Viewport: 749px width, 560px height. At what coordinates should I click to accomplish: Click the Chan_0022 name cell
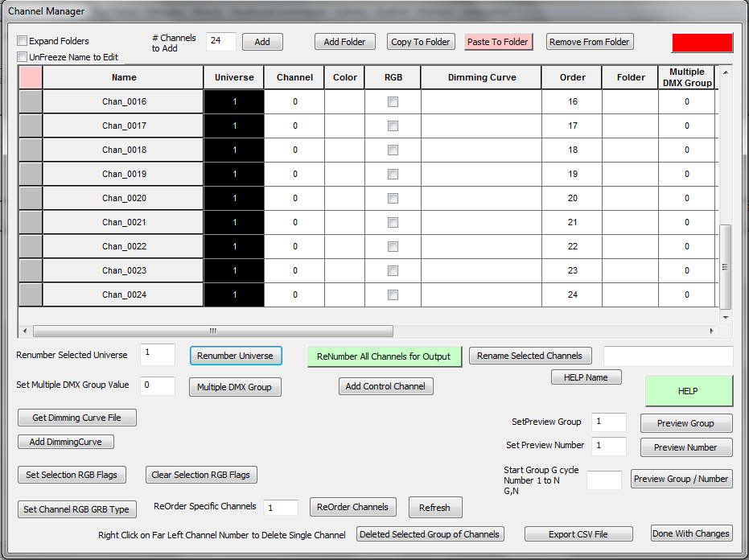(124, 246)
